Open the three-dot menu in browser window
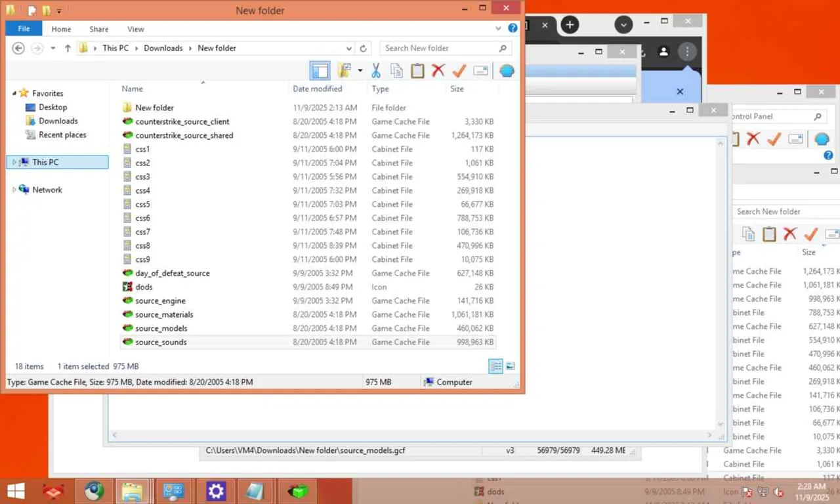Image resolution: width=840 pixels, height=504 pixels. point(687,51)
